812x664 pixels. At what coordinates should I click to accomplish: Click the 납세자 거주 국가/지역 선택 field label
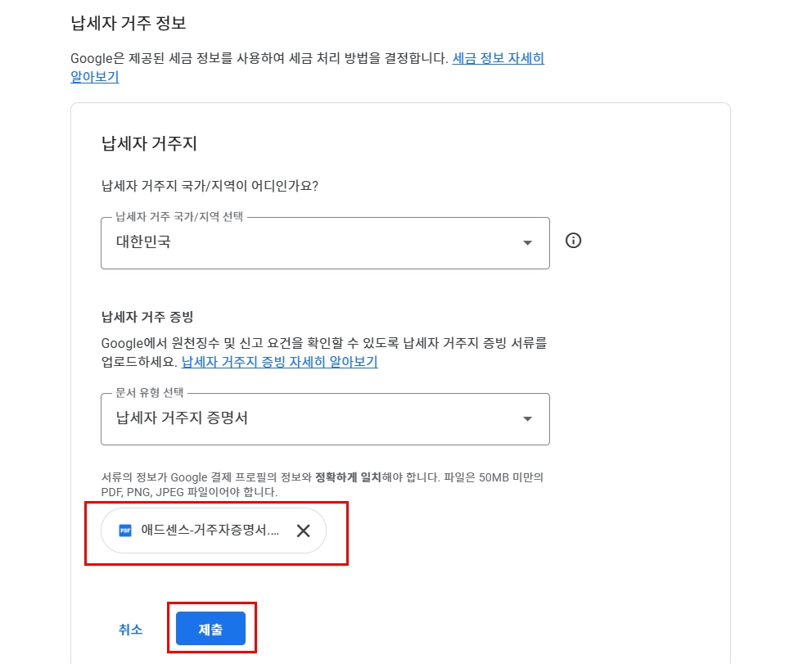(179, 217)
